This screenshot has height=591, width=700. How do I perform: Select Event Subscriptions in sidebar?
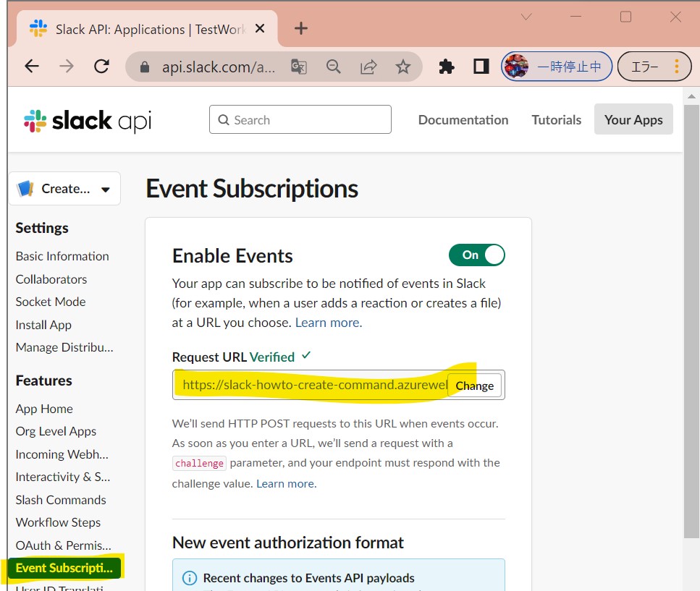click(x=64, y=568)
